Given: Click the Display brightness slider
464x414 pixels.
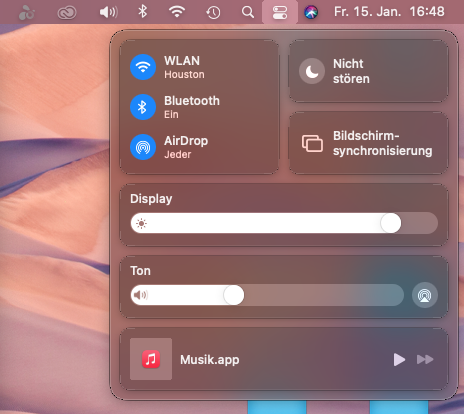Looking at the screenshot, I should click(x=284, y=223).
